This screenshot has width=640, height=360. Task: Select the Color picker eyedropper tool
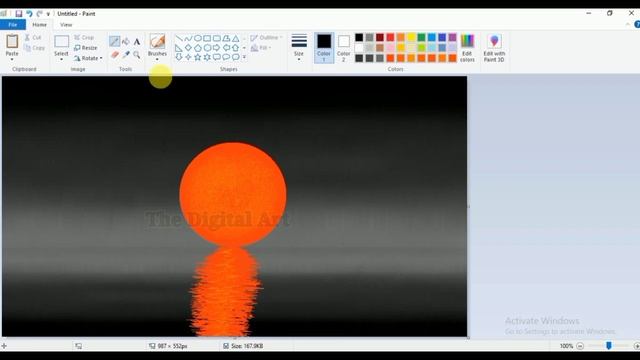tap(126, 55)
